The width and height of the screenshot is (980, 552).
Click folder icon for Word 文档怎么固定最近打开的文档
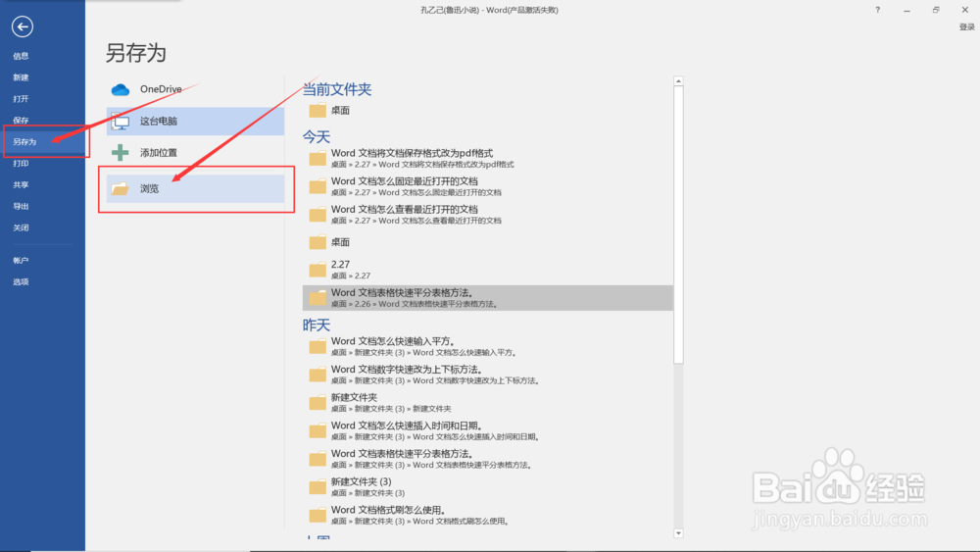click(318, 186)
